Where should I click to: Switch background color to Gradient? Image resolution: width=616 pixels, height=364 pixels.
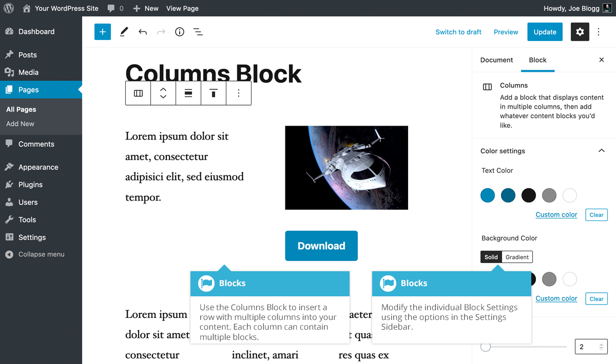coord(517,257)
